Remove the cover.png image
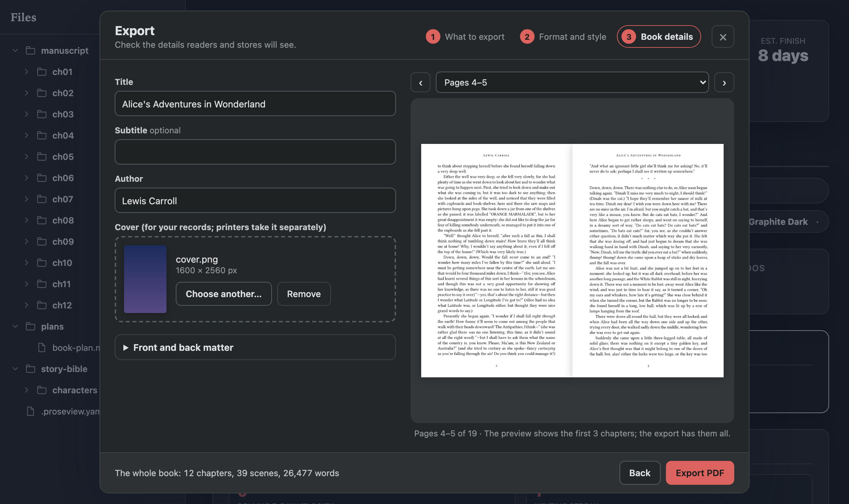This screenshot has width=849, height=504. [303, 294]
